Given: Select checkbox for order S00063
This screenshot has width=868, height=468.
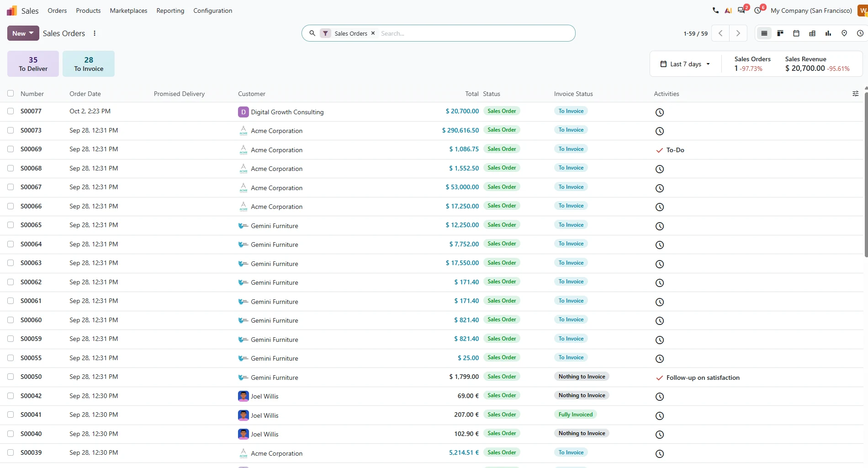Looking at the screenshot, I should pos(11,263).
